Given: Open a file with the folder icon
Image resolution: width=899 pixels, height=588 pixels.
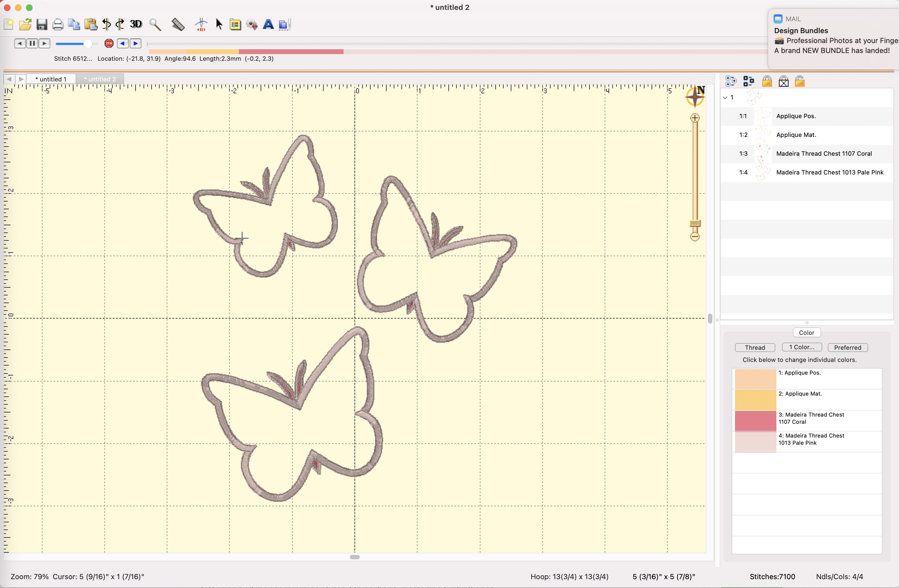Looking at the screenshot, I should pyautogui.click(x=25, y=25).
